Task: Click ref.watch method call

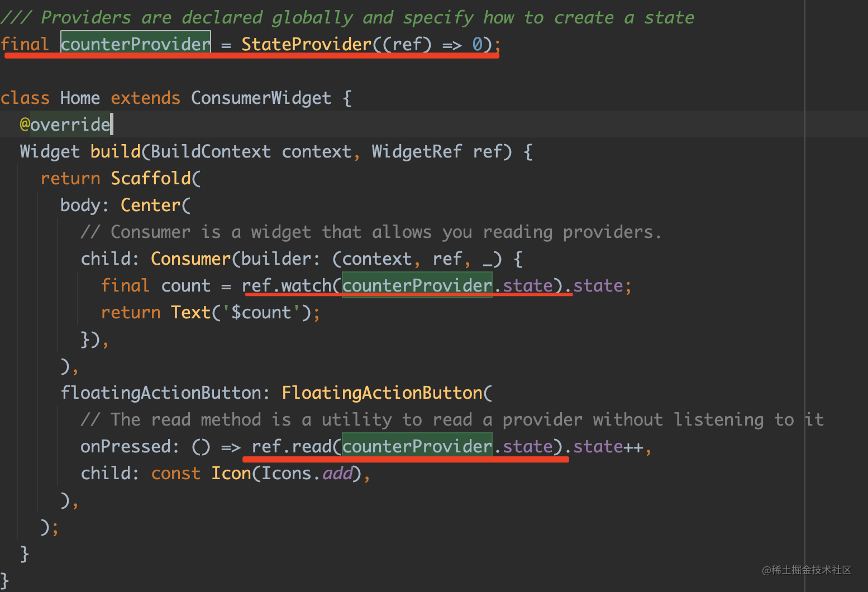Action: point(287,285)
